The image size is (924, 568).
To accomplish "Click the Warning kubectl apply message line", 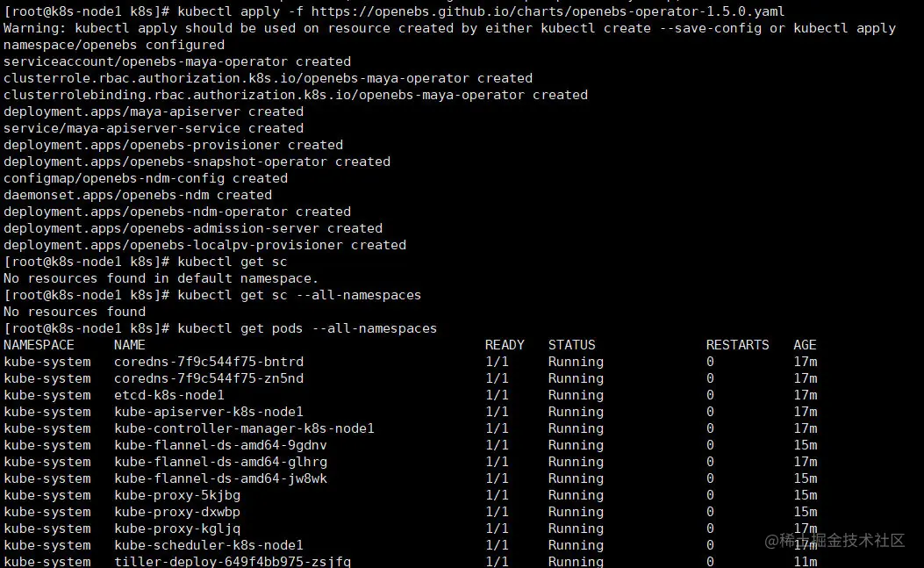I will point(449,29).
